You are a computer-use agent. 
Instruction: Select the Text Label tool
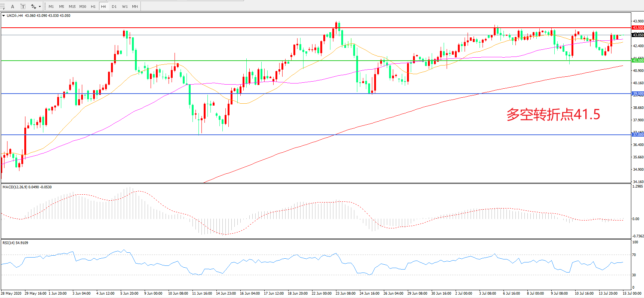(x=23, y=6)
